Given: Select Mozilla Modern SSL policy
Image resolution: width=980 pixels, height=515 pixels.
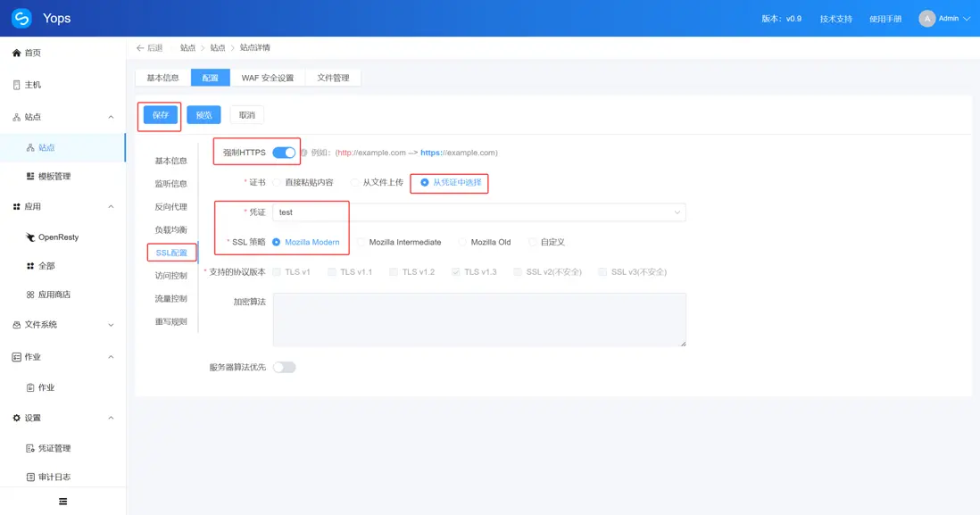Looking at the screenshot, I should point(306,243).
